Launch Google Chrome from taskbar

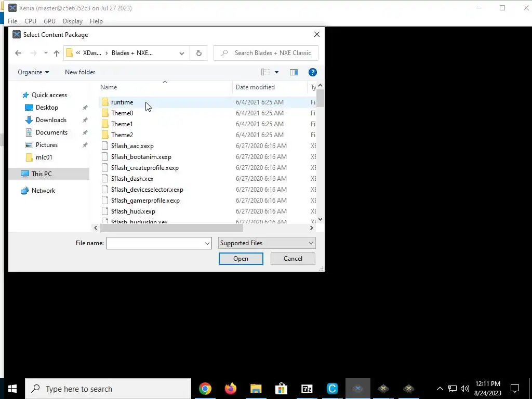point(205,389)
